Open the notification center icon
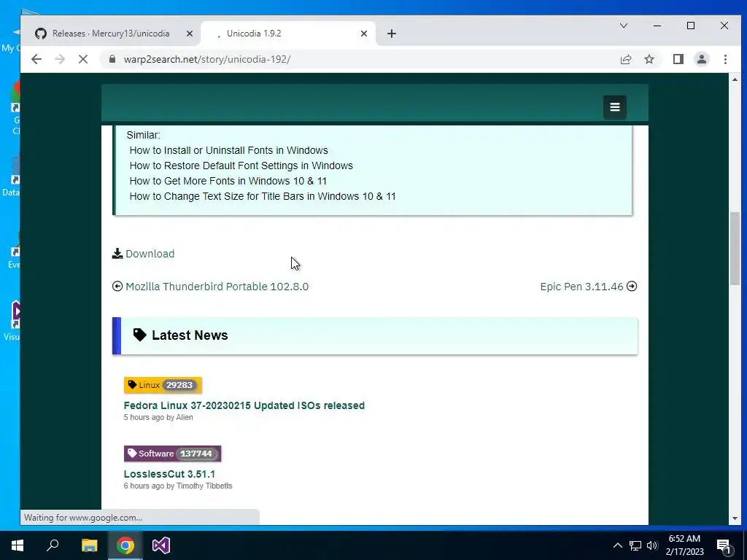 pyautogui.click(x=724, y=546)
